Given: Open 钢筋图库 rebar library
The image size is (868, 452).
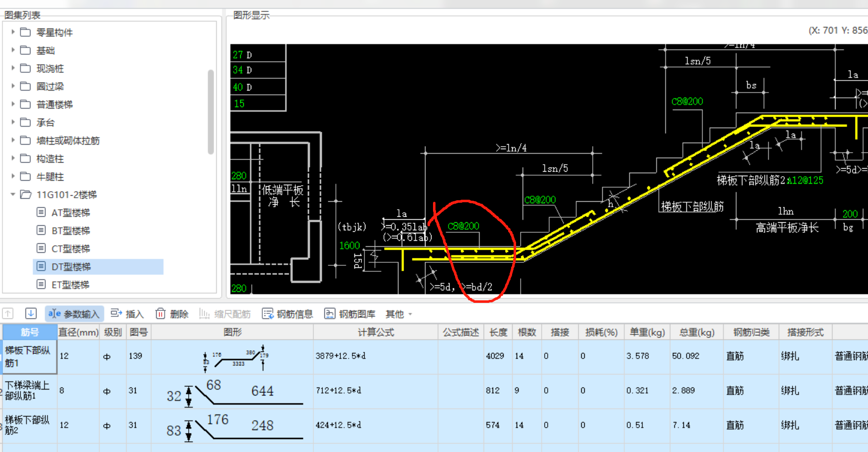Looking at the screenshot, I should (349, 314).
